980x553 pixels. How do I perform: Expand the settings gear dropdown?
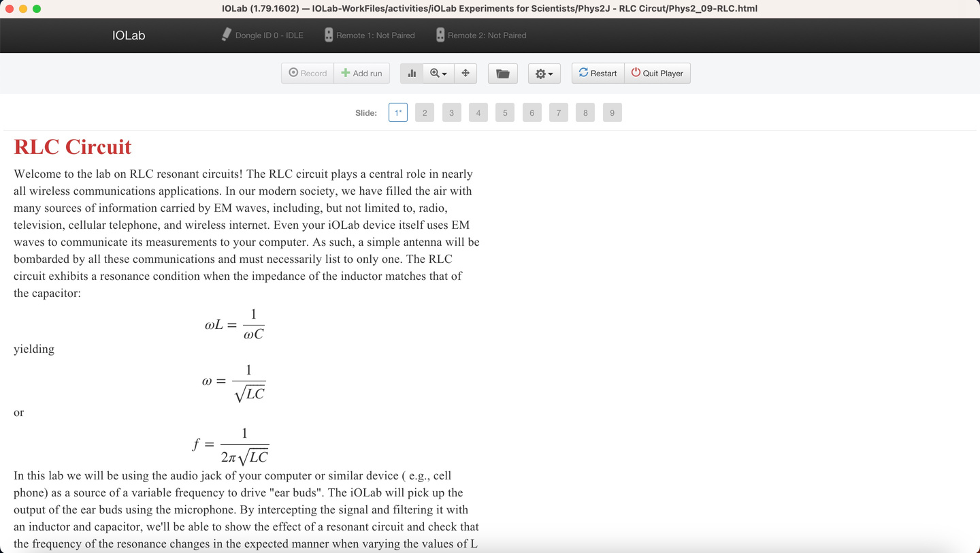click(x=544, y=74)
